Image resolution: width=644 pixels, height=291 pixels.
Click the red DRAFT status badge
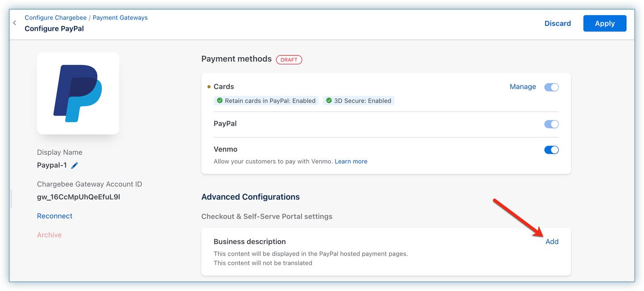(289, 59)
